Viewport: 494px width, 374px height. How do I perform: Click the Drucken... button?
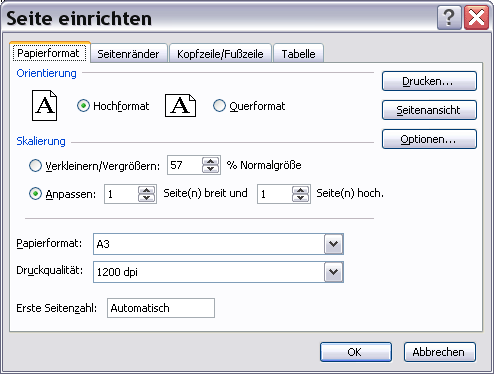[429, 81]
